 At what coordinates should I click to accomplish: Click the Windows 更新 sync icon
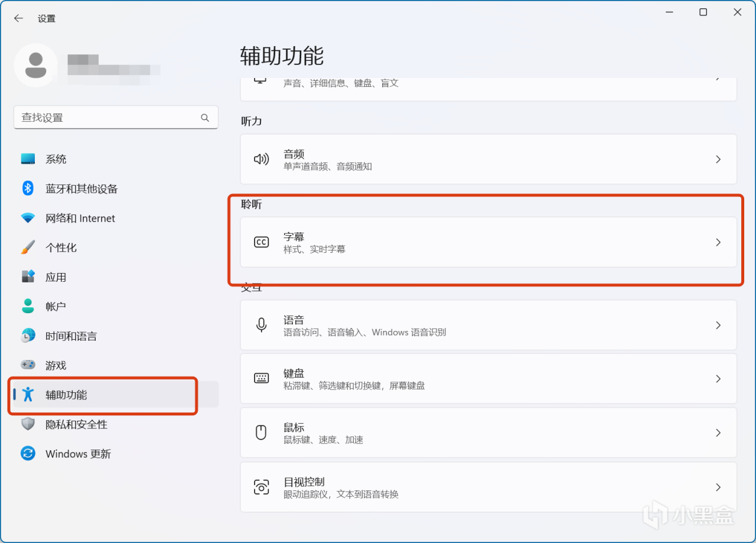pos(28,454)
